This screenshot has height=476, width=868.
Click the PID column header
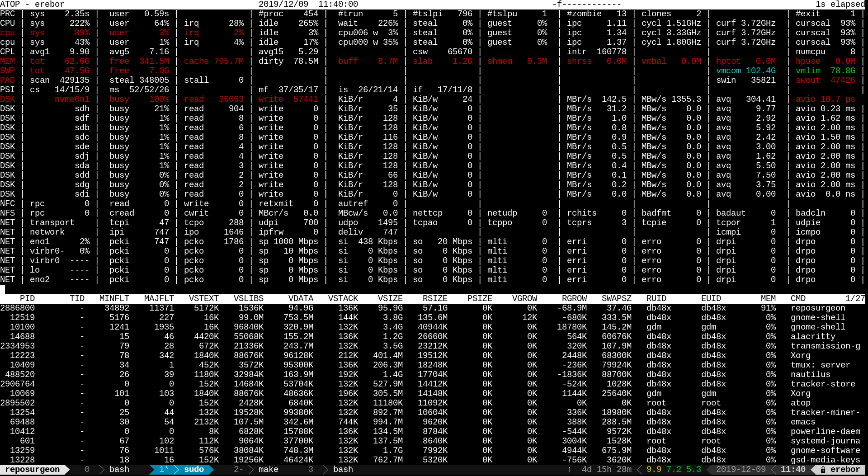tap(27, 299)
